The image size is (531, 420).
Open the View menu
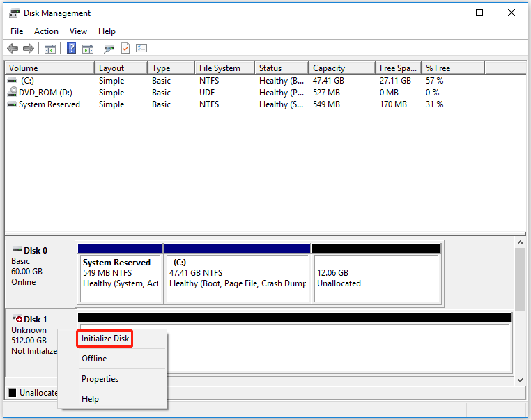tap(78, 31)
